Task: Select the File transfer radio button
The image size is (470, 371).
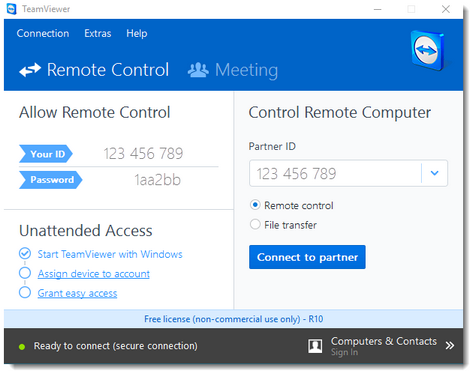Action: [x=255, y=224]
